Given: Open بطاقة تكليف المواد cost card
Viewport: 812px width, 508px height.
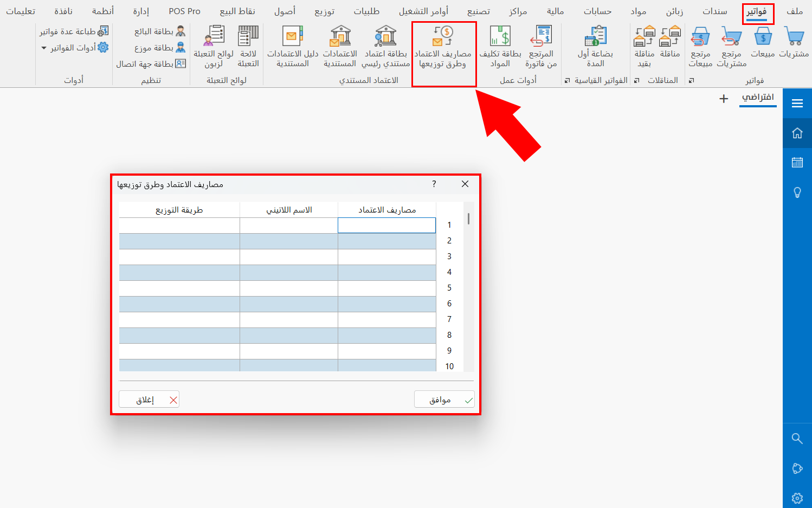Looking at the screenshot, I should [x=500, y=47].
